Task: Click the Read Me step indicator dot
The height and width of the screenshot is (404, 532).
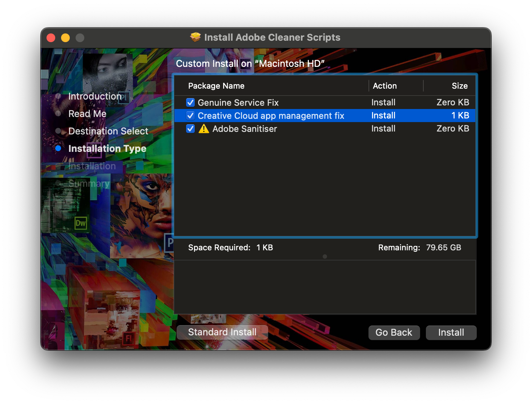Action: click(59, 113)
